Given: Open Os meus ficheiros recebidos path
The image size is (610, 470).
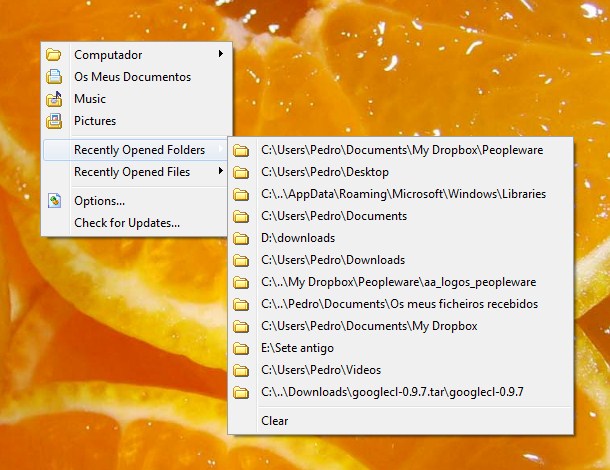Looking at the screenshot, I should pos(400,304).
